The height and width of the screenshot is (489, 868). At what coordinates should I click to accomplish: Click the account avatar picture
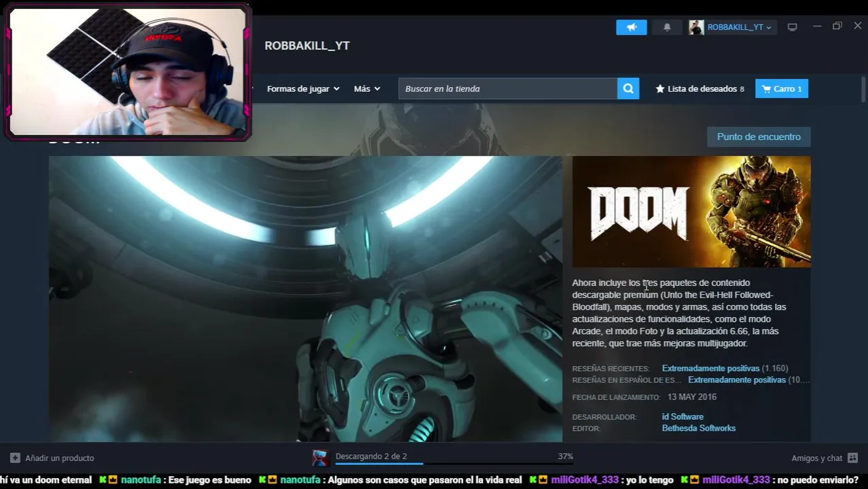[x=696, y=27]
